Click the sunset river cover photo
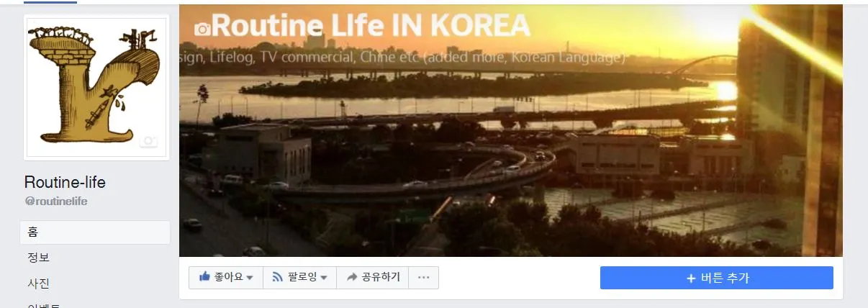This screenshot has width=868, height=308. pos(510,130)
